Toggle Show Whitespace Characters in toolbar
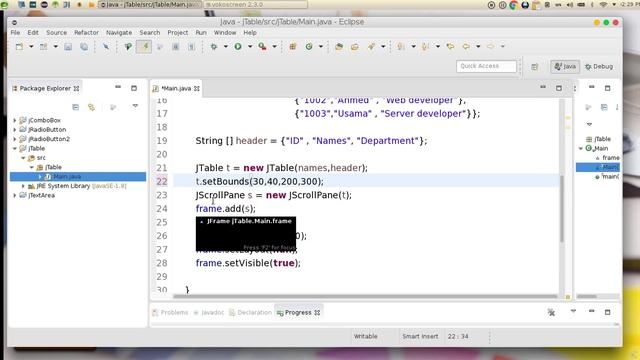 191,47
